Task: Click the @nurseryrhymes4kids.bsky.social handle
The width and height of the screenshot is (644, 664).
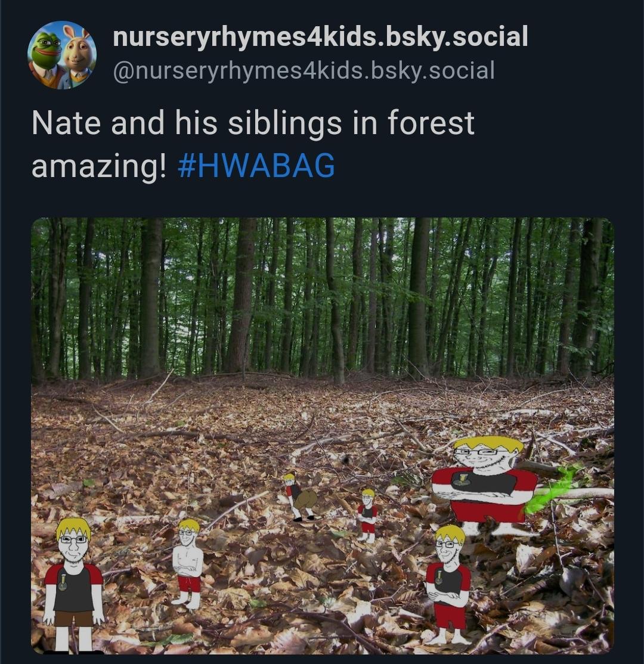Action: (x=303, y=70)
